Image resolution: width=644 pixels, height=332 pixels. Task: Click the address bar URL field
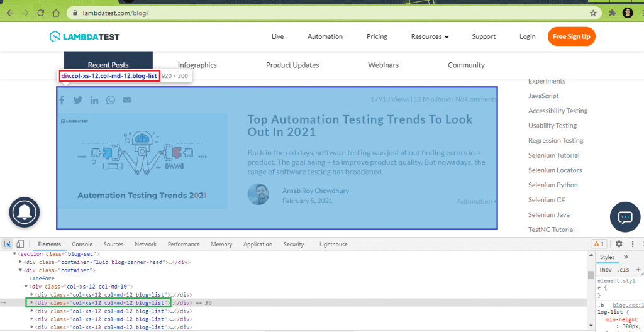coord(314,13)
